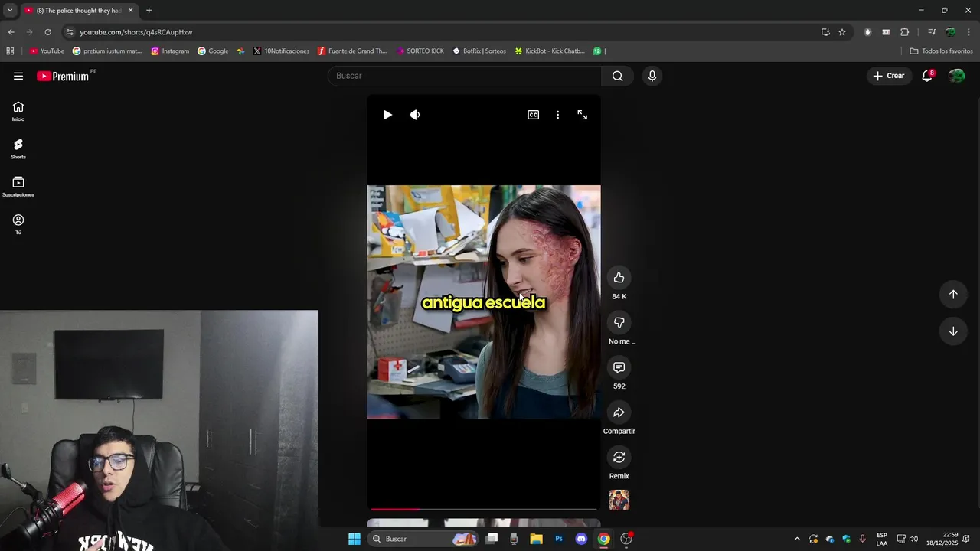Viewport: 980px width, 551px height.
Task: Open a new browser tab
Action: click(149, 11)
